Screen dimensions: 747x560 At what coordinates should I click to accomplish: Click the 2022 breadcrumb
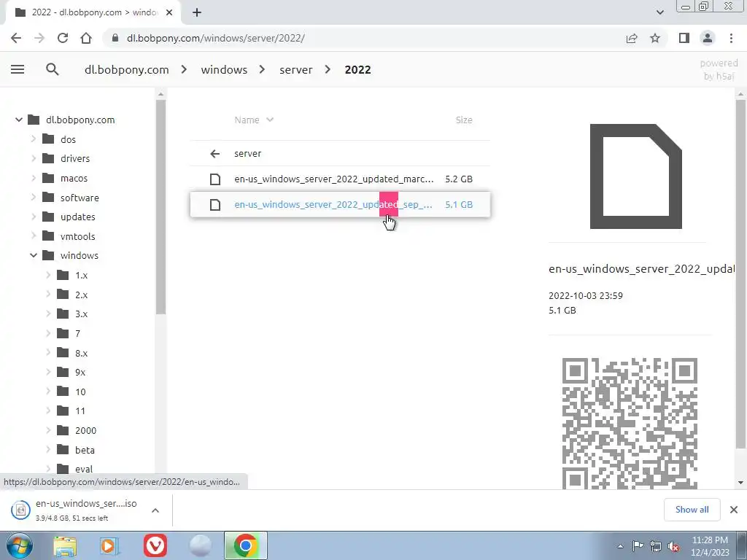pos(357,69)
